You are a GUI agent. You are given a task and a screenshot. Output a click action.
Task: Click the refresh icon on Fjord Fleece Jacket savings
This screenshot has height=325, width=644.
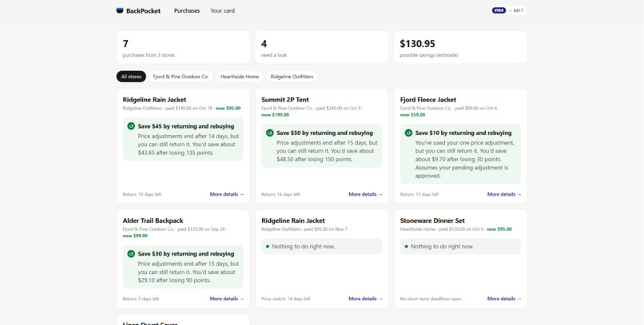pos(408,133)
